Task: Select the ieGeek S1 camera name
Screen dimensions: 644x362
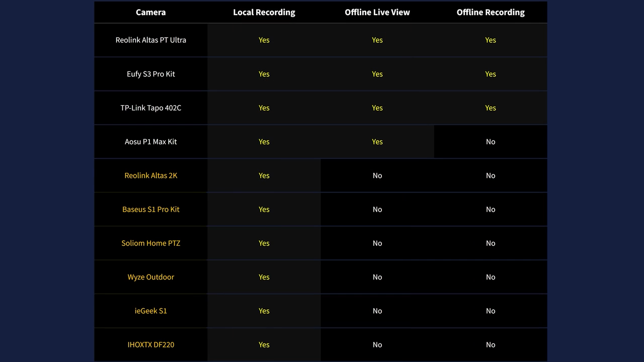Action: tap(151, 311)
